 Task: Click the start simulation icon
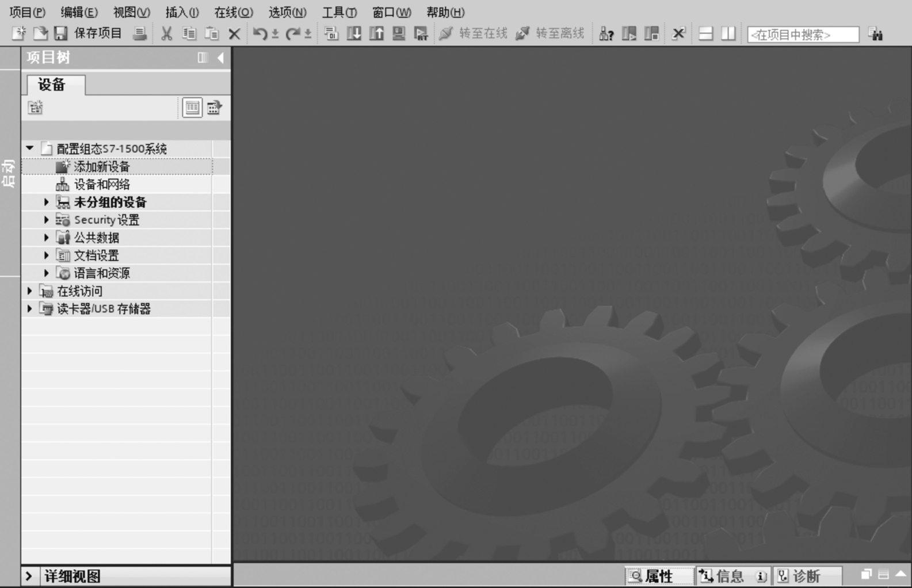pyautogui.click(x=399, y=33)
